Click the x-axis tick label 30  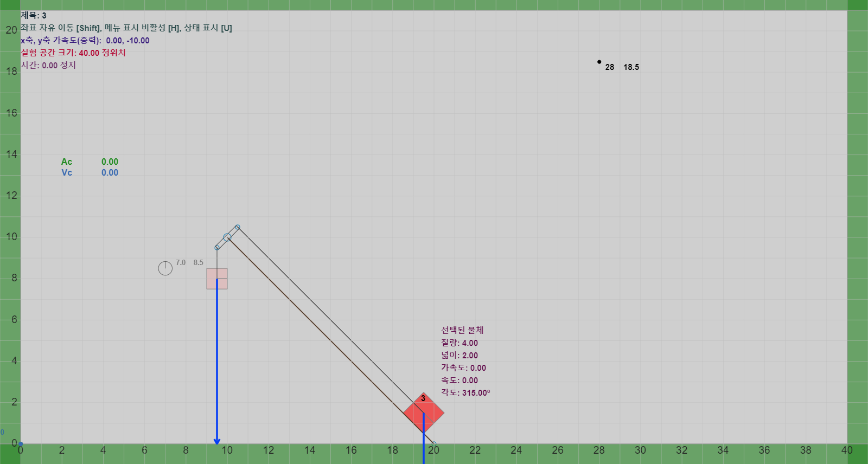640,450
